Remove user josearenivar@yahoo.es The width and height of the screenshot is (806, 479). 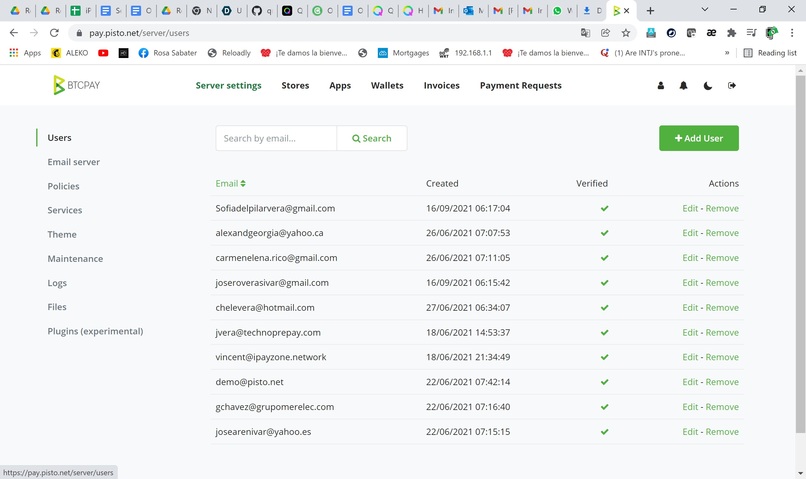(x=722, y=432)
